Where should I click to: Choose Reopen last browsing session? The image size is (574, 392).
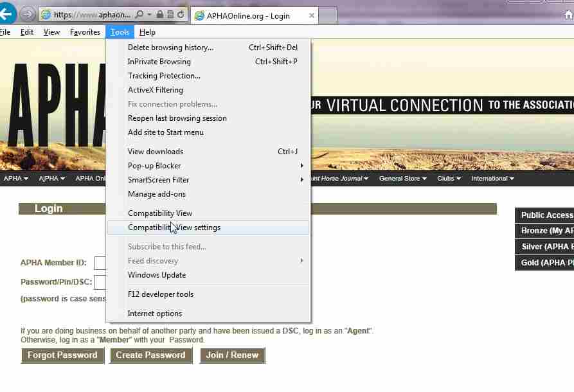pos(209,118)
